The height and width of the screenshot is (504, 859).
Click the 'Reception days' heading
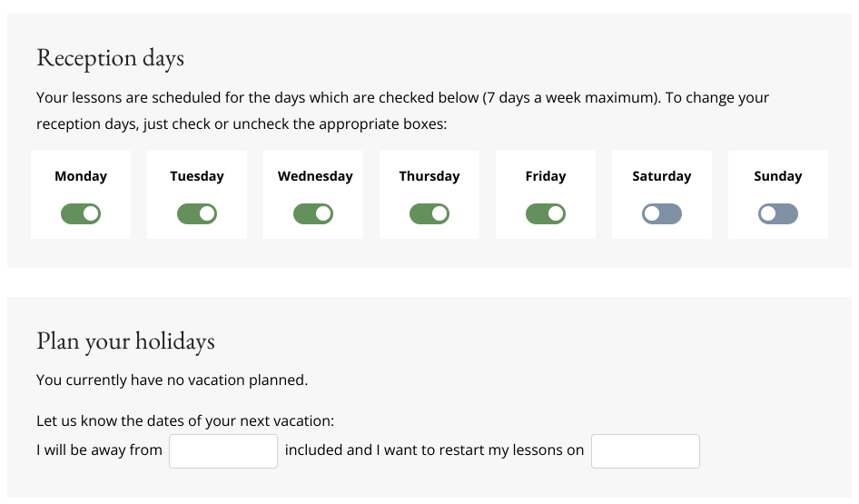(110, 58)
